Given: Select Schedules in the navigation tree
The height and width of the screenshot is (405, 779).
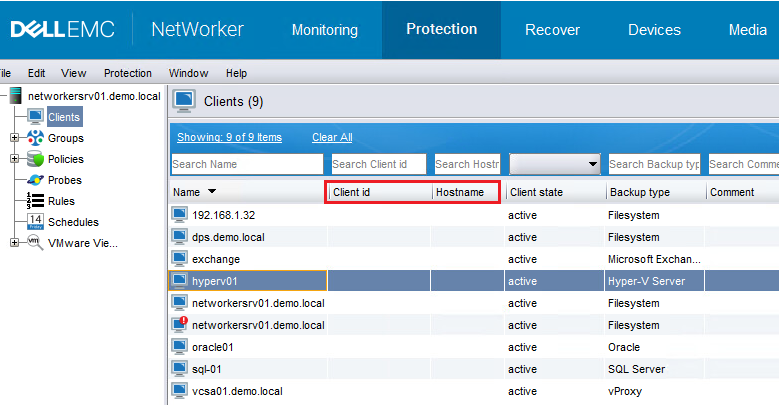Looking at the screenshot, I should click(73, 222).
